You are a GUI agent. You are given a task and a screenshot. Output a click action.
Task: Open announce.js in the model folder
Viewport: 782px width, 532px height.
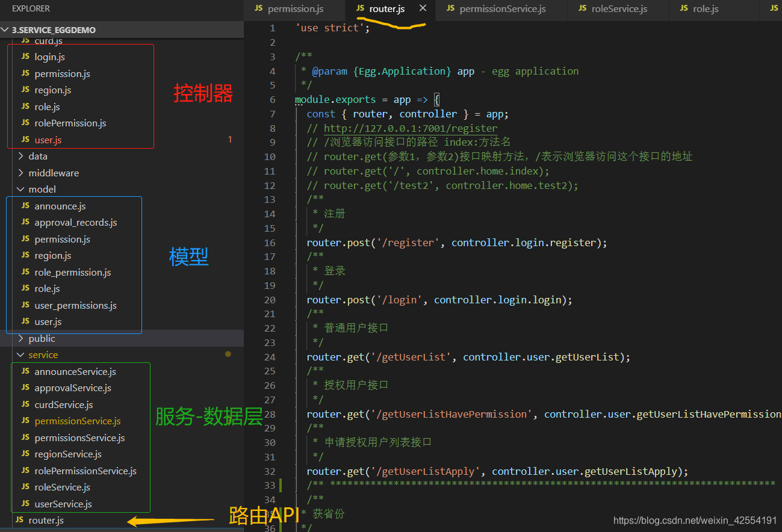pos(60,206)
